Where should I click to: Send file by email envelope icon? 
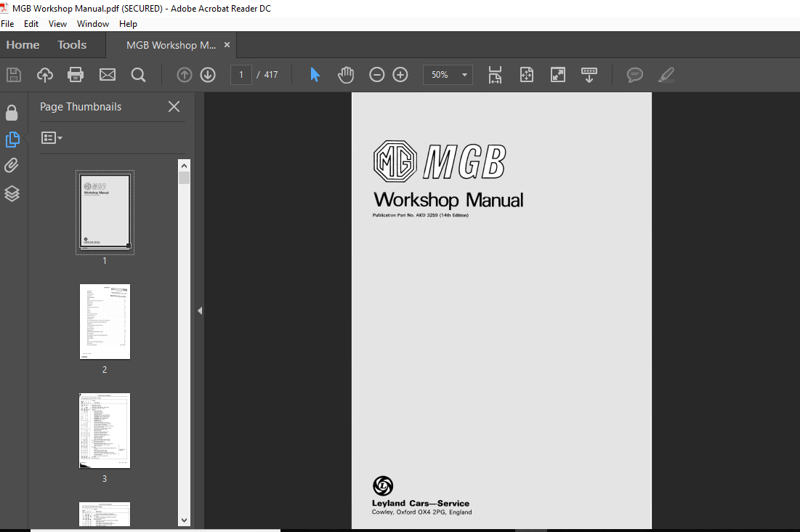coord(107,75)
